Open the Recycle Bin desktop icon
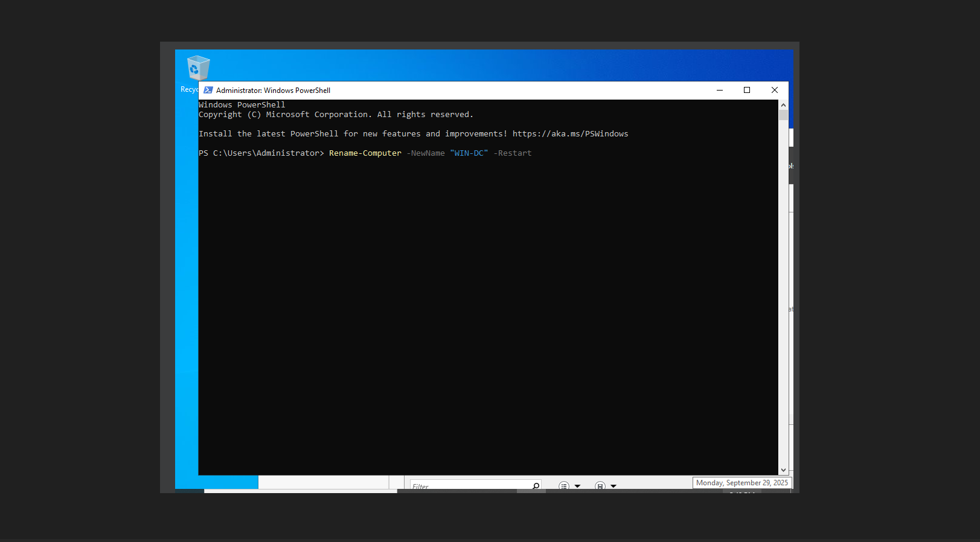Viewport: 980px width, 542px height. [198, 68]
